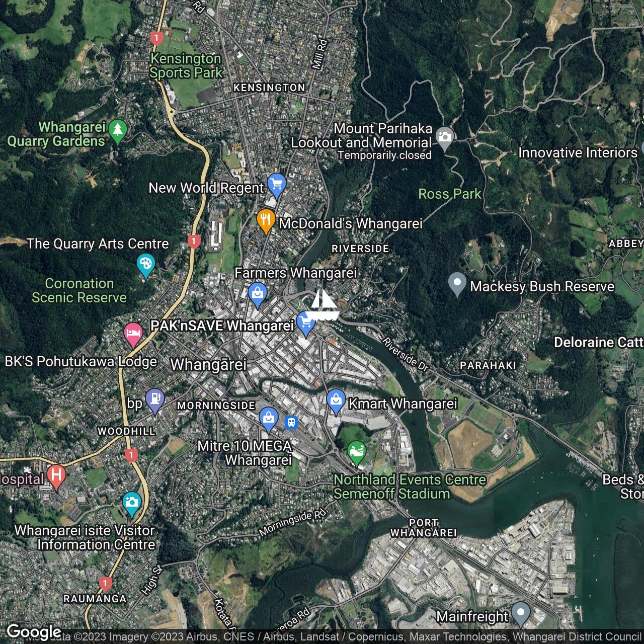Click the Northland Events Centre stadium pin
This screenshot has height=644, width=644.
click(x=357, y=451)
